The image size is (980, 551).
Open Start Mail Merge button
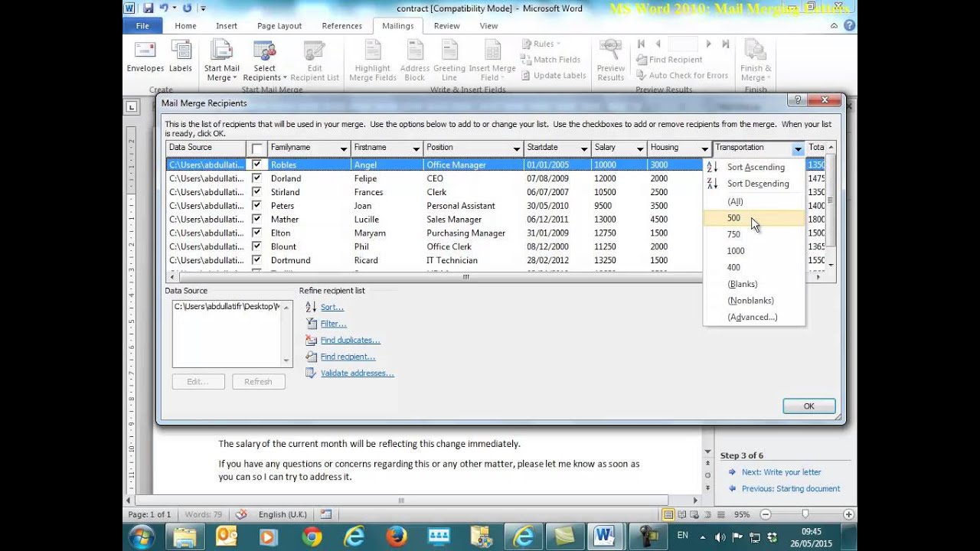click(x=221, y=61)
